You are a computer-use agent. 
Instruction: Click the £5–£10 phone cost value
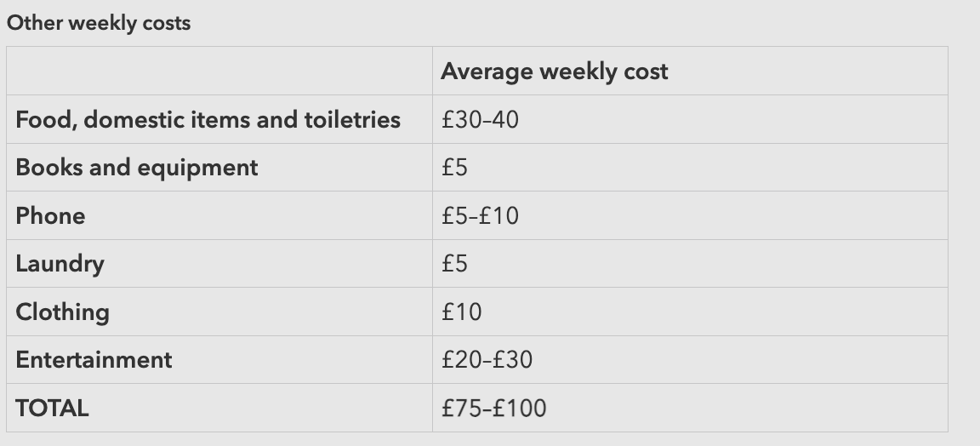tap(480, 215)
